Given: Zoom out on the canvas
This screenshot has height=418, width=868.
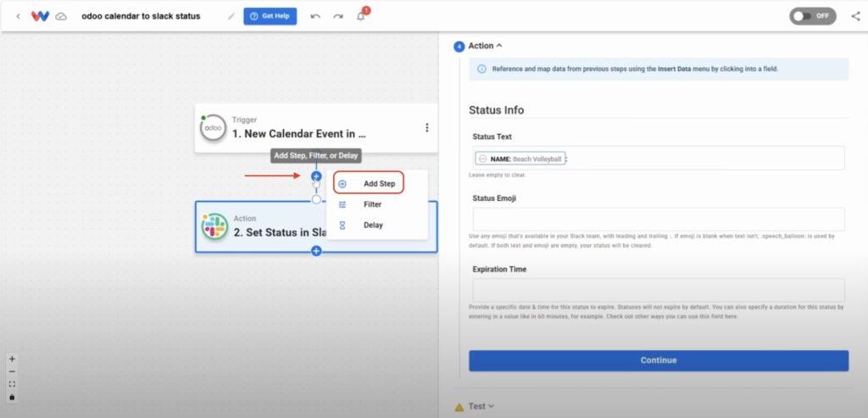Looking at the screenshot, I should [12, 371].
